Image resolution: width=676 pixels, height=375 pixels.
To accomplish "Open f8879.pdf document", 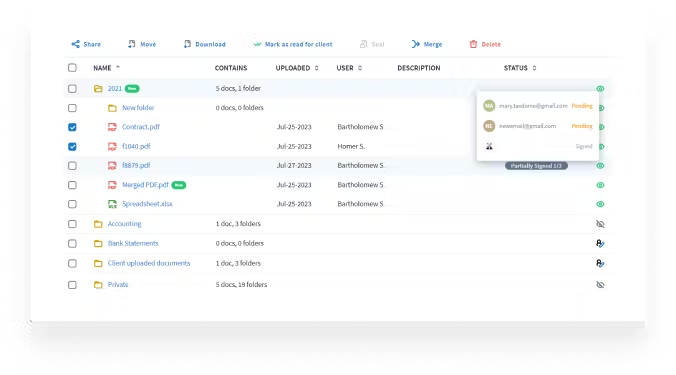I will point(136,165).
